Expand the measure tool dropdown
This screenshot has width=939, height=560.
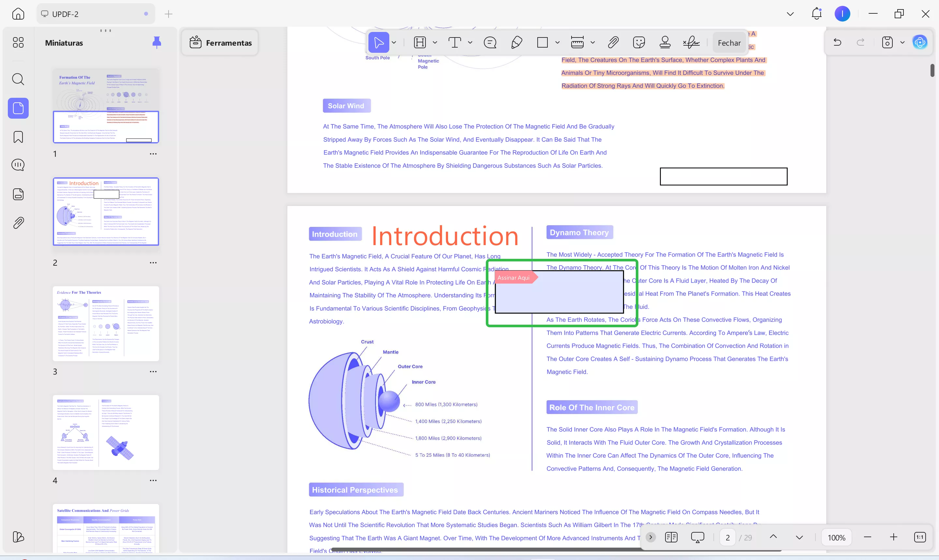592,42
